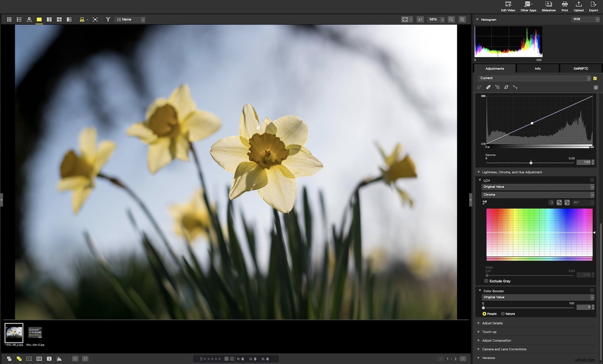Switch to the XMP/IPTC tab

coord(580,68)
